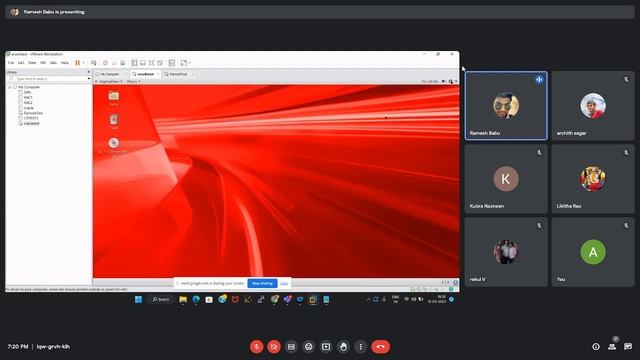Open Windows Start button in shared taskbar
The height and width of the screenshot is (360, 640).
pos(138,300)
